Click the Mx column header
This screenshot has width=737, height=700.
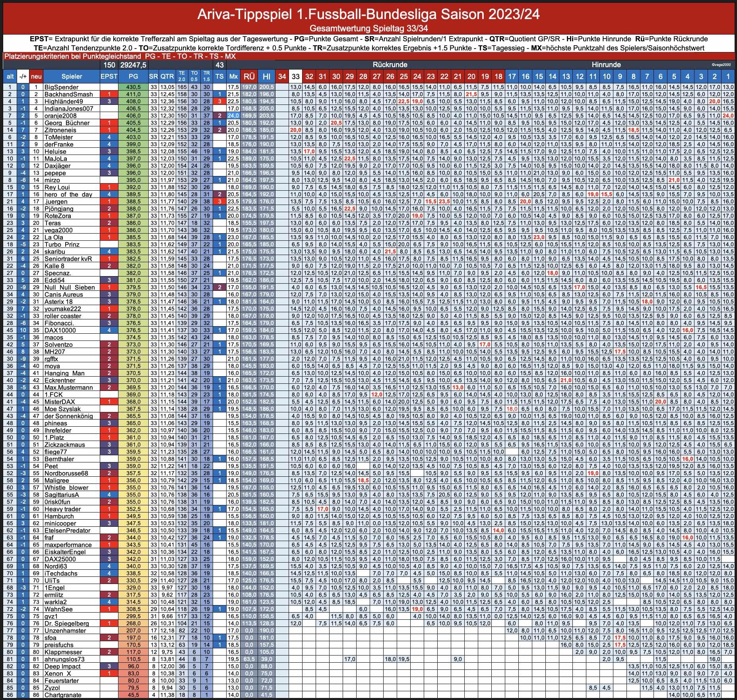(233, 76)
